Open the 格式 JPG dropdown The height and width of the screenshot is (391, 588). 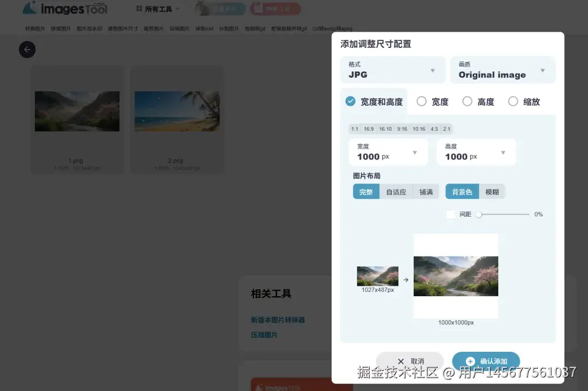[x=393, y=70]
